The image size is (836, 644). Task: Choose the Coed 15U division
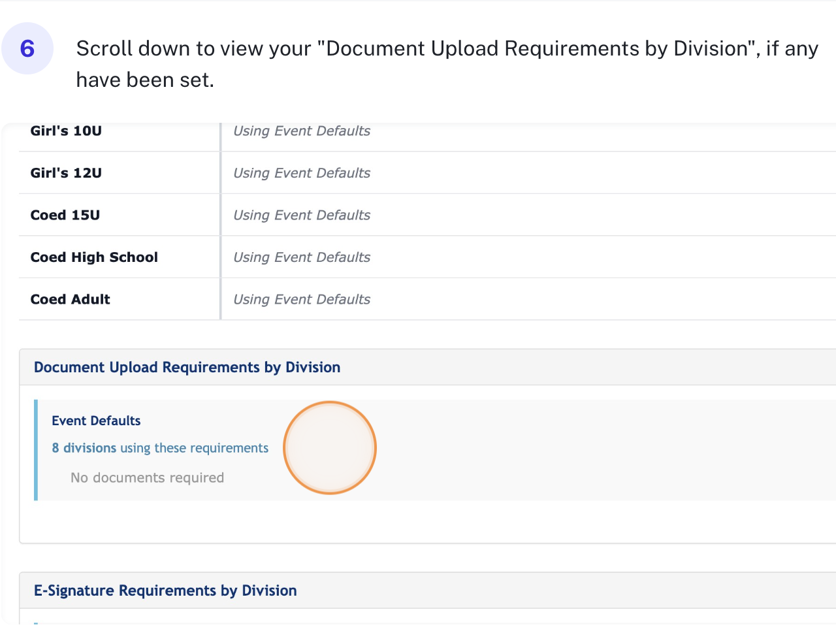click(x=65, y=215)
